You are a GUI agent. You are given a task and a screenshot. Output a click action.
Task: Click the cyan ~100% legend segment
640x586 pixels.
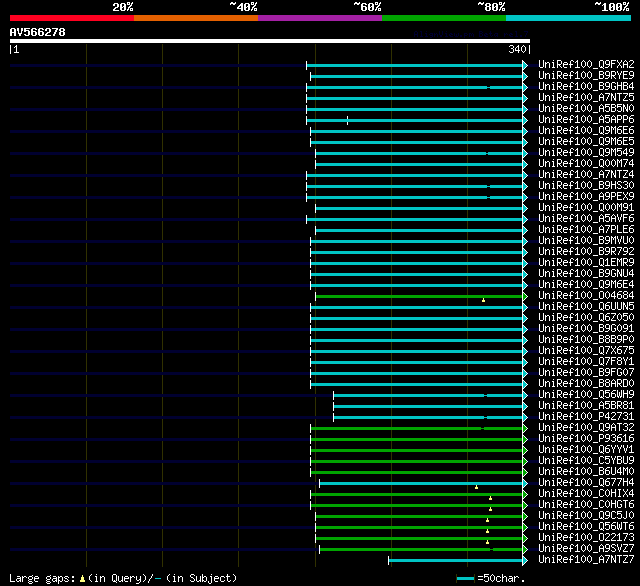(x=568, y=18)
